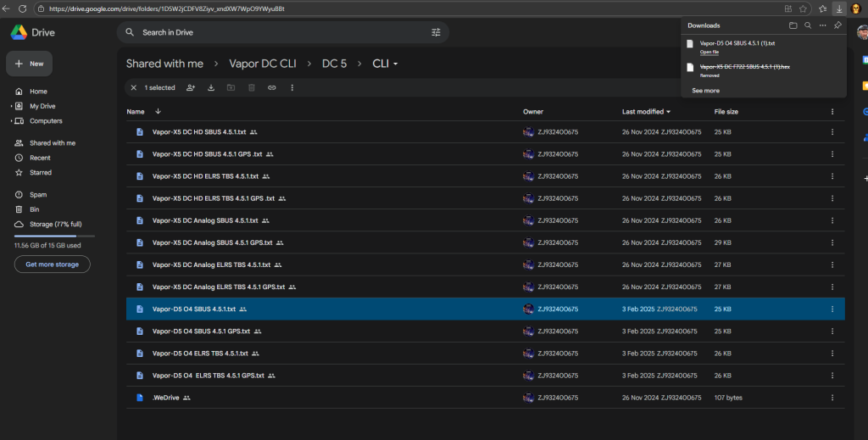Click the browser address bar URL

click(167, 8)
